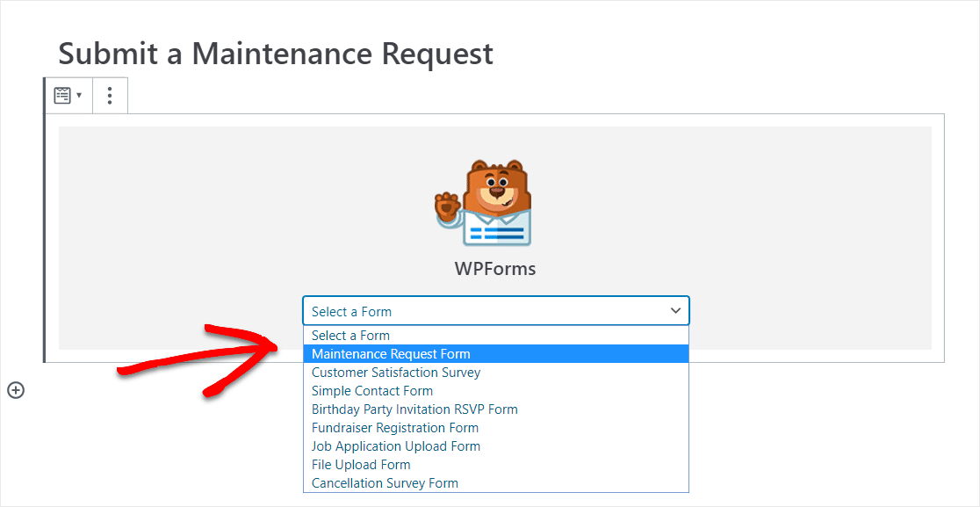Click the Select a Form dropdown chevron
The width and height of the screenshot is (980, 507).
pos(675,311)
